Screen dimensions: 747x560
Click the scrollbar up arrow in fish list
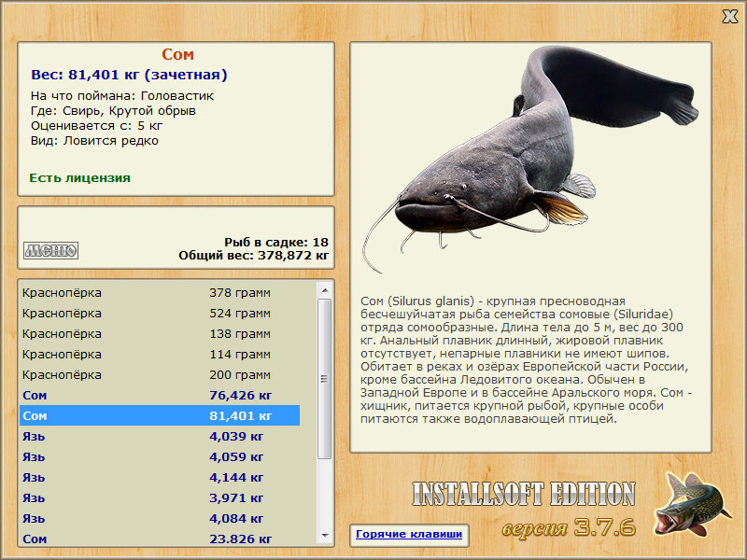[325, 290]
